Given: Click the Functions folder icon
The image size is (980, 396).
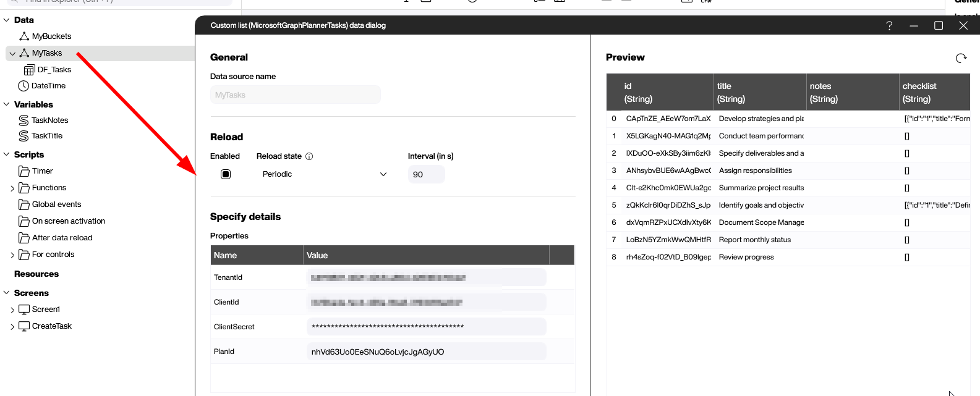Looking at the screenshot, I should pyautogui.click(x=24, y=188).
